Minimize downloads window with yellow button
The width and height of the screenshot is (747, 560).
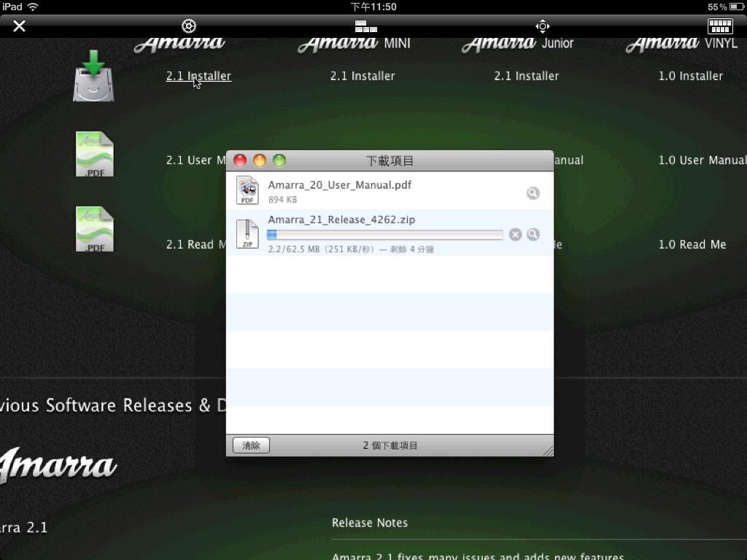coord(260,160)
